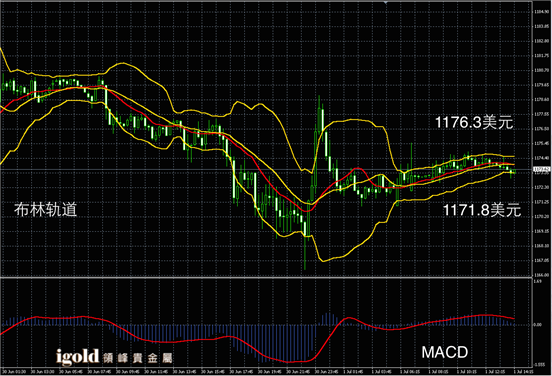Click the 1 Jul 14:15 time axis label
552x376 pixels.
[523, 371]
